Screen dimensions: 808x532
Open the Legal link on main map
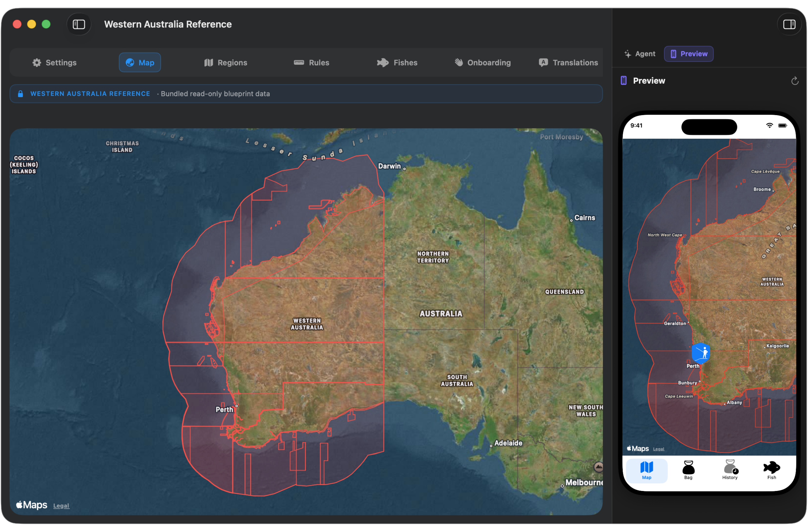61,506
